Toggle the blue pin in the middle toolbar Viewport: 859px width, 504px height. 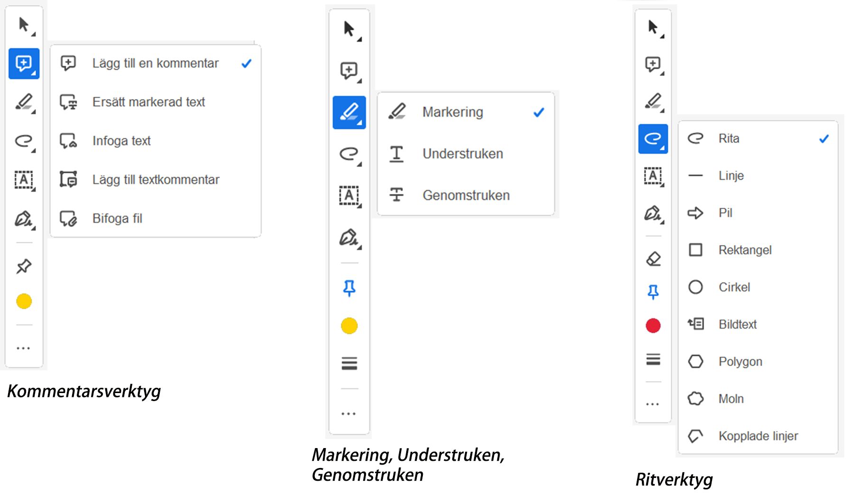click(349, 288)
